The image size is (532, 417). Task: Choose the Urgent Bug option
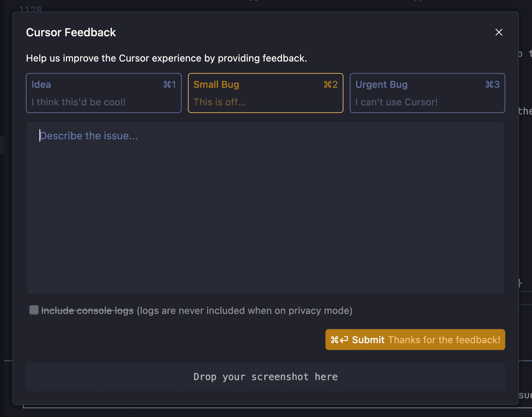427,93
